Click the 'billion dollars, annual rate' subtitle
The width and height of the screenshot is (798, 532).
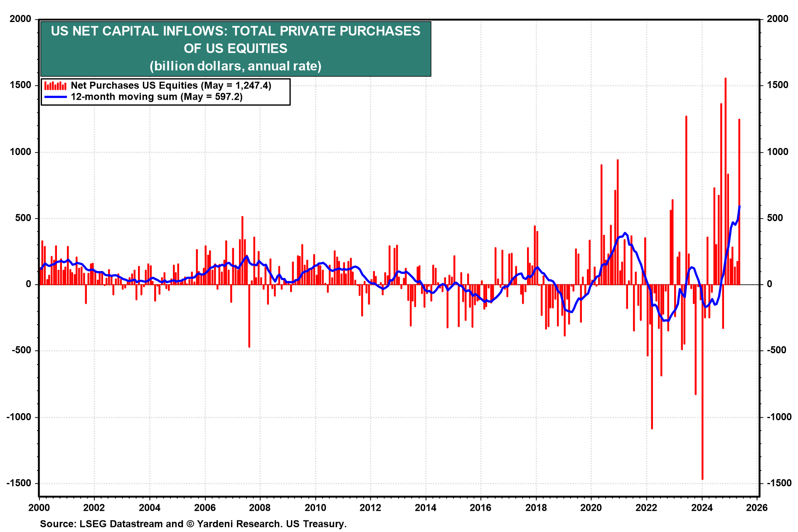[x=236, y=66]
